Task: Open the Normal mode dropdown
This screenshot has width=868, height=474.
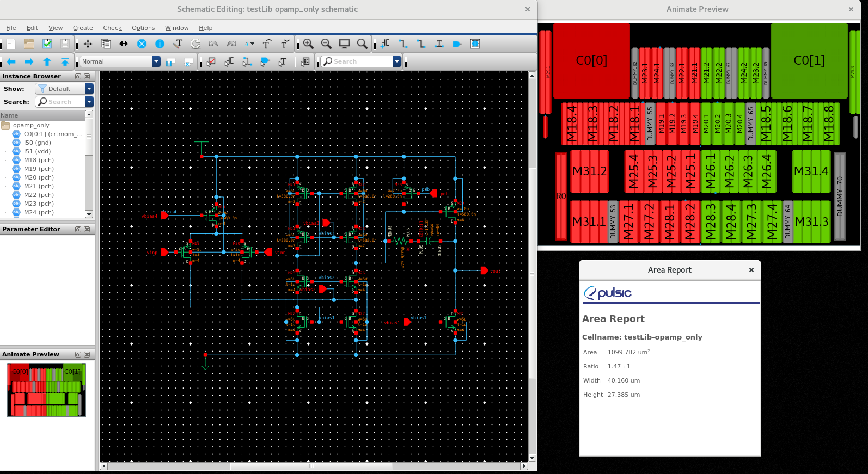Action: click(x=156, y=62)
